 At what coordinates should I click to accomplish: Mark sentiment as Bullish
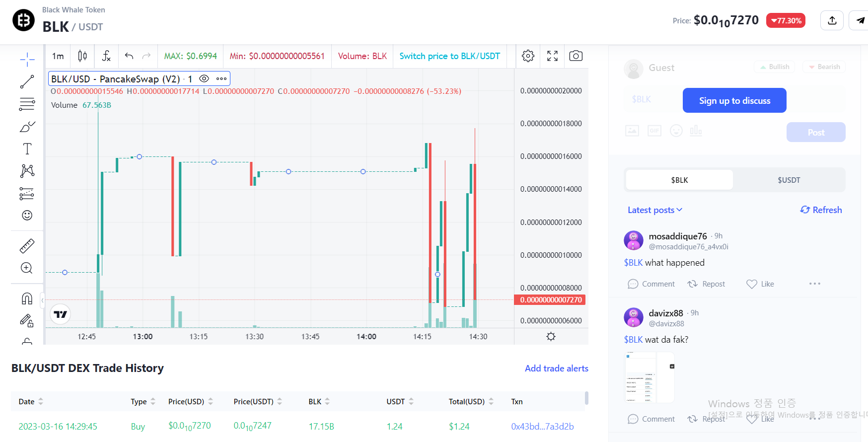click(x=774, y=67)
